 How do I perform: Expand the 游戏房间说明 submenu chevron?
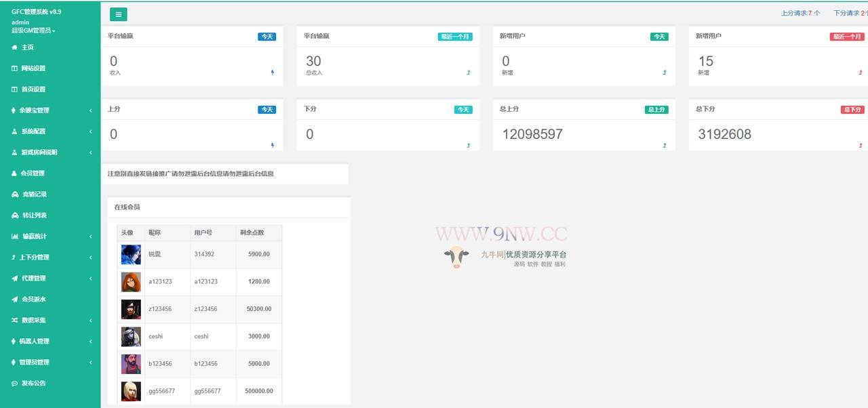tap(91, 152)
